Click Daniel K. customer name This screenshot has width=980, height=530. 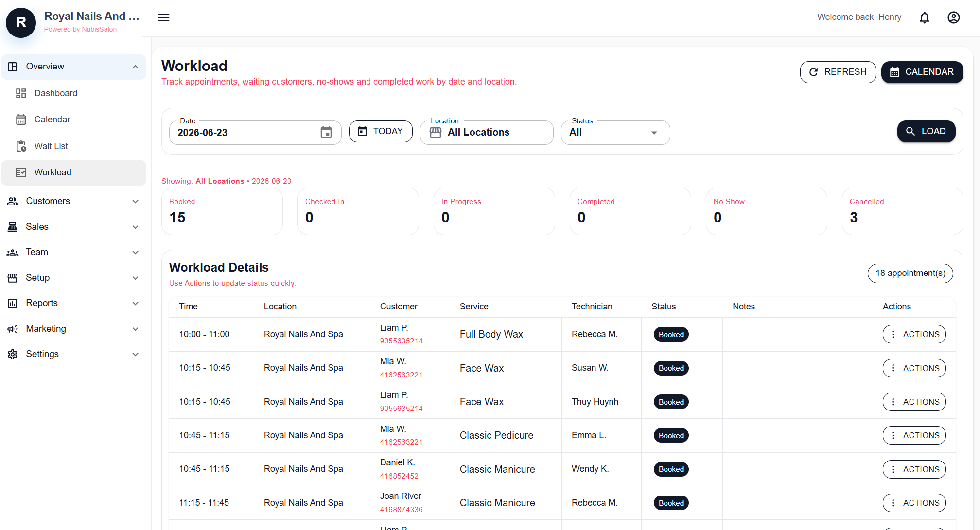tap(397, 462)
